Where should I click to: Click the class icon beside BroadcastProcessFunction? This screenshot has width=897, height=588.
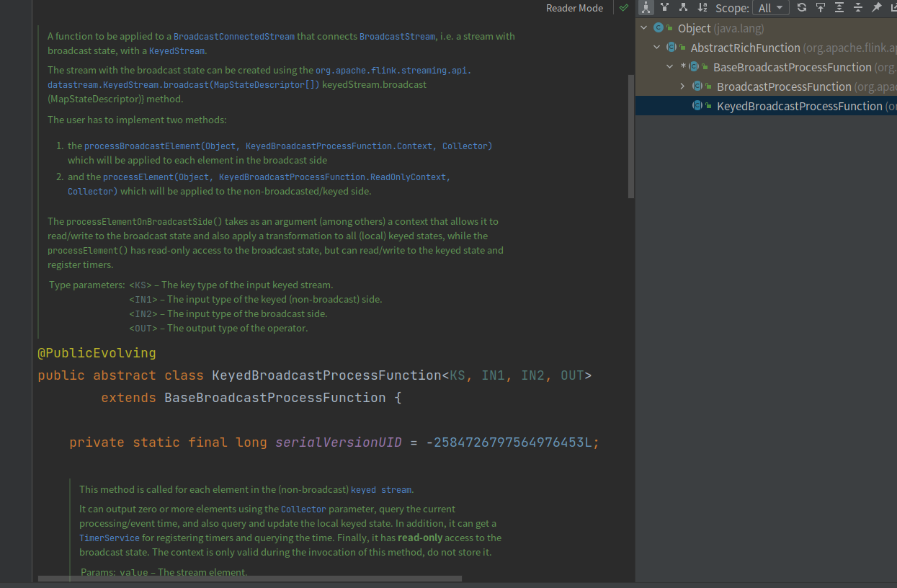[x=697, y=86]
